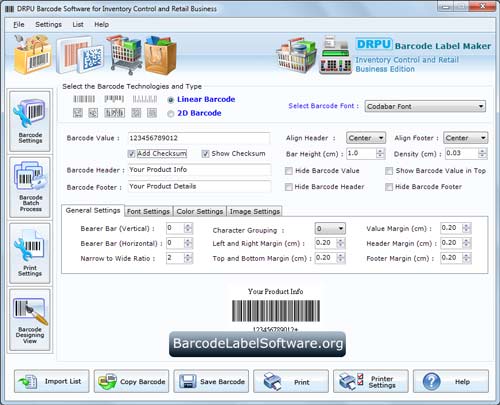Image resolution: width=500 pixels, height=405 pixels.
Task: Switch to General Settings tab
Action: (x=93, y=211)
